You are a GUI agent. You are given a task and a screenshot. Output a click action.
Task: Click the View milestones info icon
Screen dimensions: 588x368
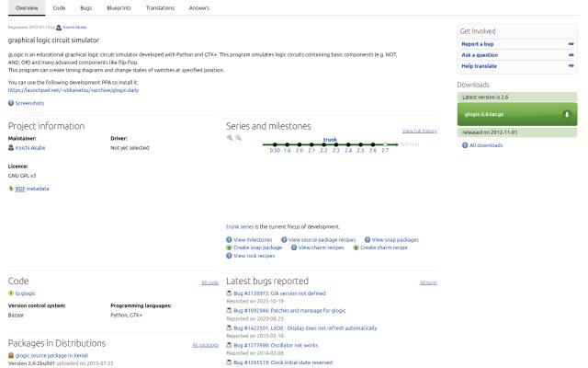click(x=229, y=239)
